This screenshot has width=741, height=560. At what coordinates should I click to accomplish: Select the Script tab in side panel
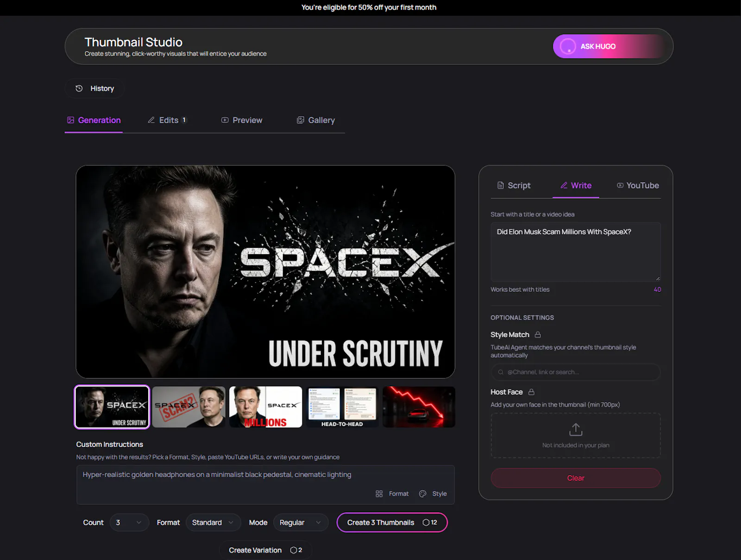click(x=514, y=185)
